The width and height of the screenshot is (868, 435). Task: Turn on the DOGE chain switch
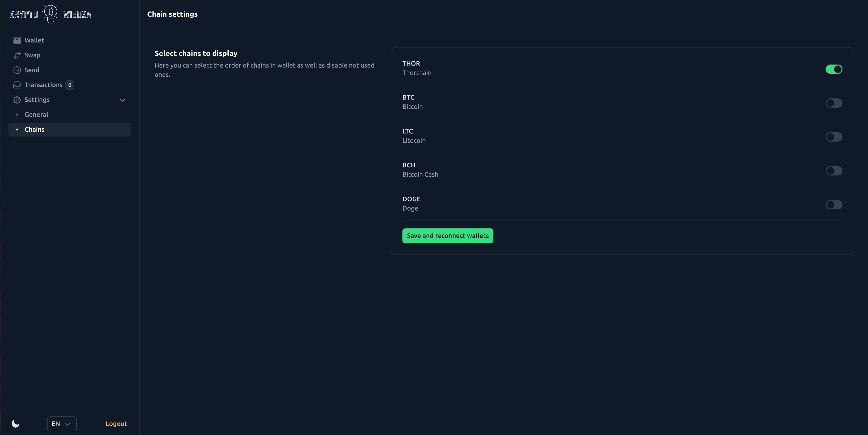point(834,205)
